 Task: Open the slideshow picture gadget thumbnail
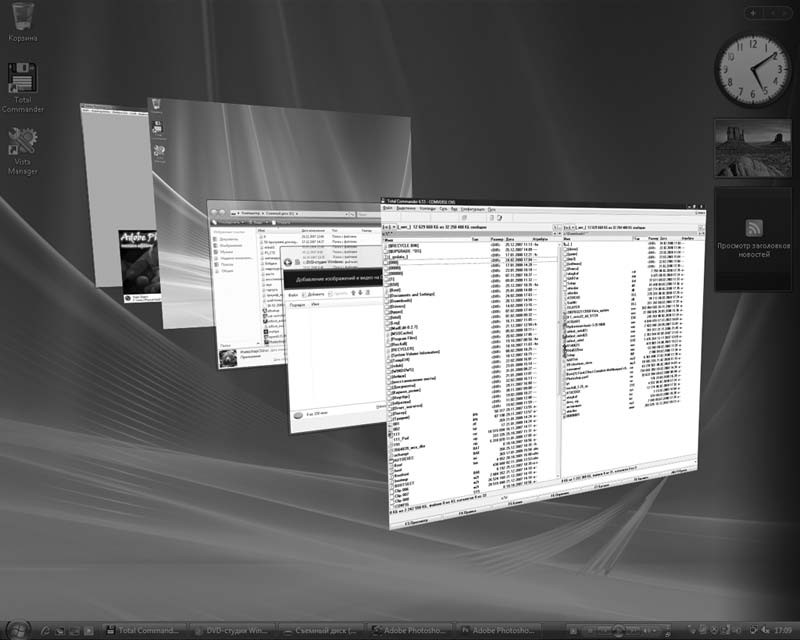click(752, 148)
